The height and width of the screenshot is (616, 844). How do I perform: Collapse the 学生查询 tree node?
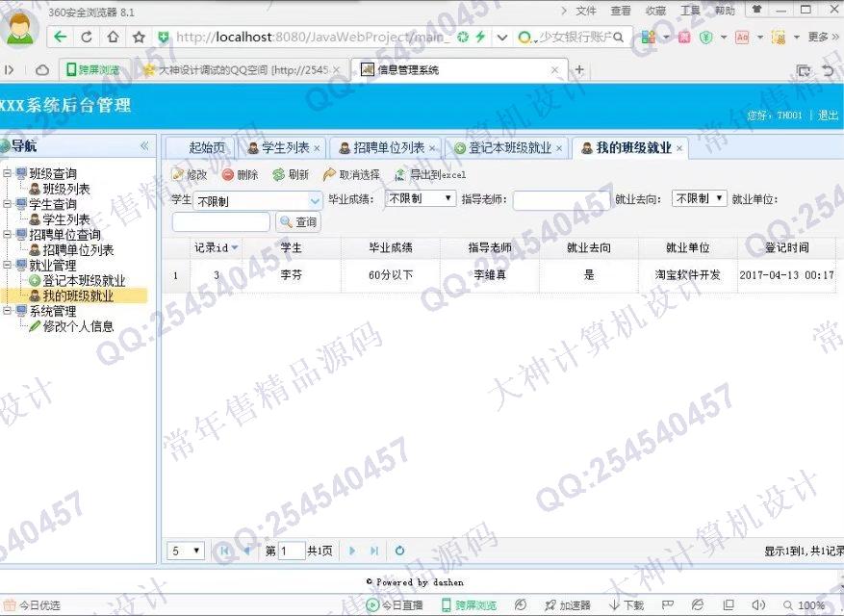(7, 204)
